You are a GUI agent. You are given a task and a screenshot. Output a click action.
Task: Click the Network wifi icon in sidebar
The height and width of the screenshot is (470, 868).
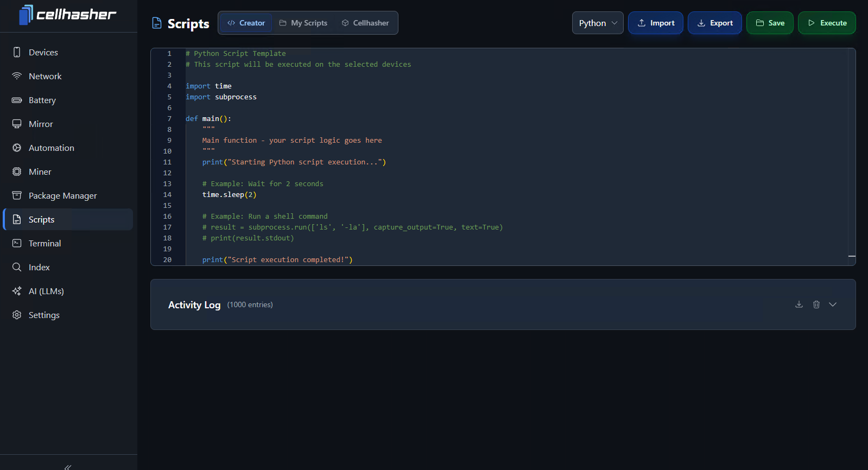pyautogui.click(x=17, y=76)
